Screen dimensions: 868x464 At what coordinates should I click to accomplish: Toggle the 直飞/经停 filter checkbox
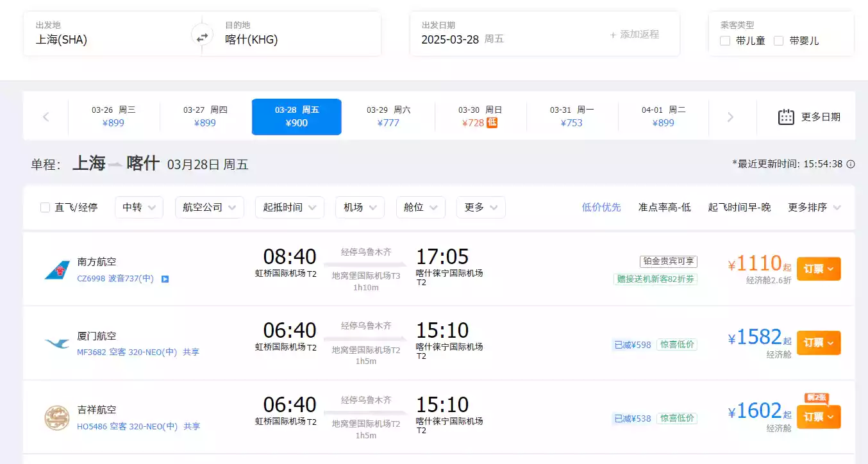pyautogui.click(x=46, y=208)
